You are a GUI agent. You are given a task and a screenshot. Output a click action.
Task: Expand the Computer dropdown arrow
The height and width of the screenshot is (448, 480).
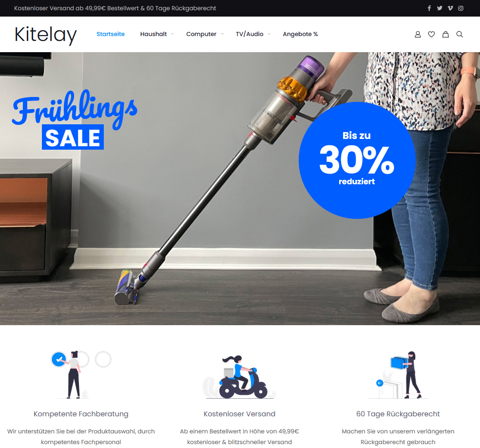222,34
